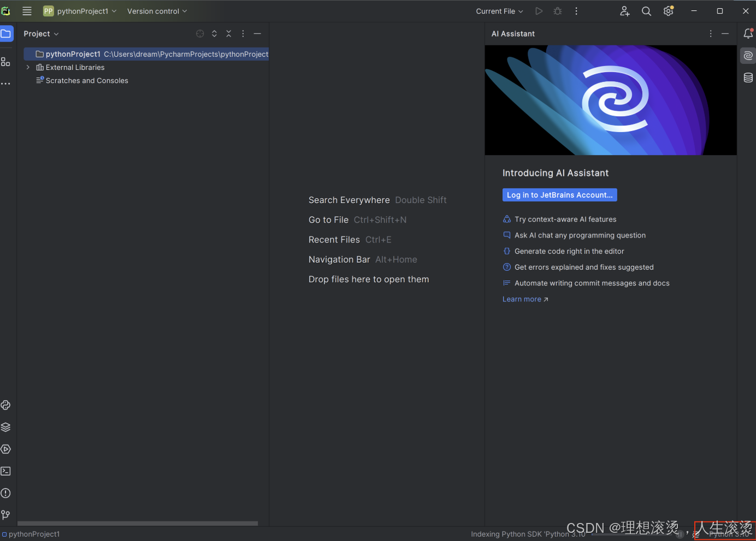The width and height of the screenshot is (756, 541).
Task: Open the Structure tool window
Action: coord(5,62)
